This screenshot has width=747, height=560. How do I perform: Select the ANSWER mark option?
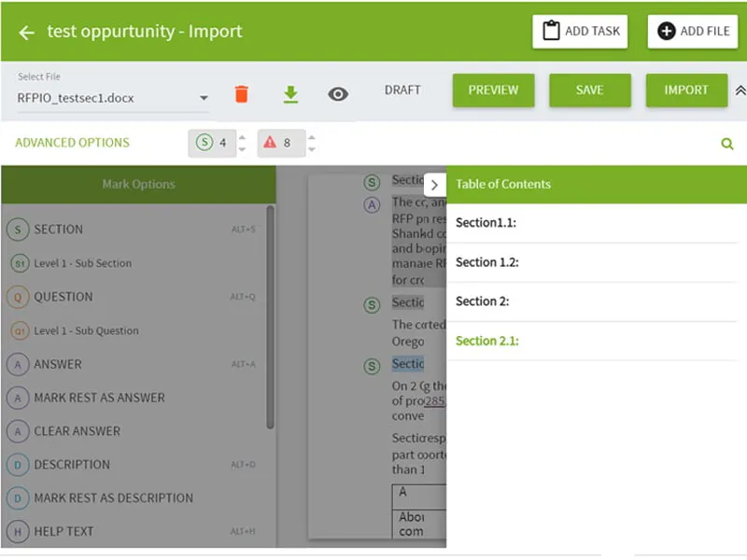point(60,364)
